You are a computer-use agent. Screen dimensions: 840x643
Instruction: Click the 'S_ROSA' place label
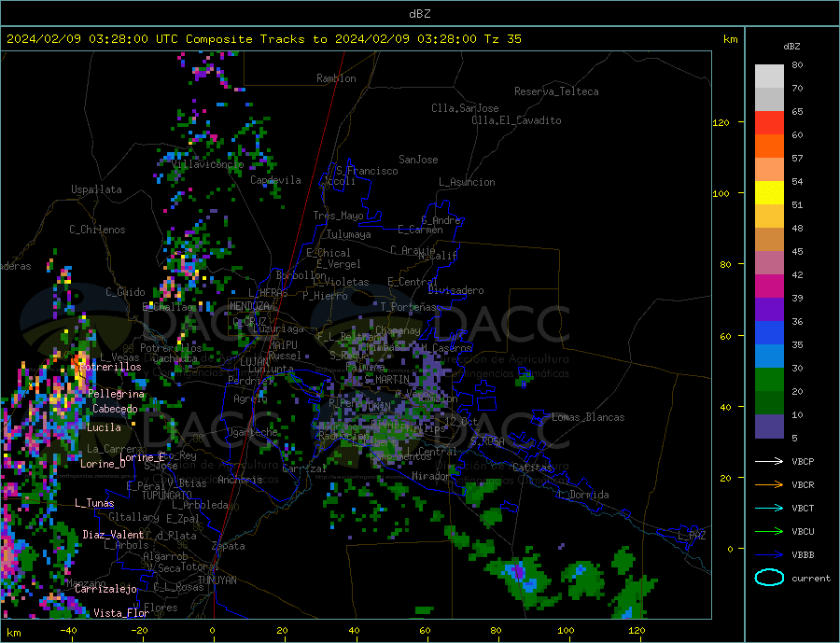(x=487, y=441)
